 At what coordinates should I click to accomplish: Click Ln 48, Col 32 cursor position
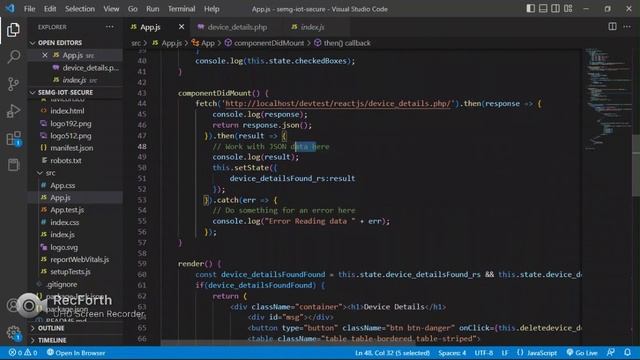(392, 353)
